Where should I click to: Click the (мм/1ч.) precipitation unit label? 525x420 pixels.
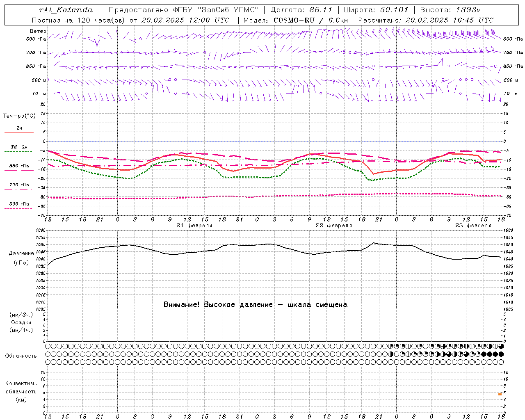tap(21, 330)
